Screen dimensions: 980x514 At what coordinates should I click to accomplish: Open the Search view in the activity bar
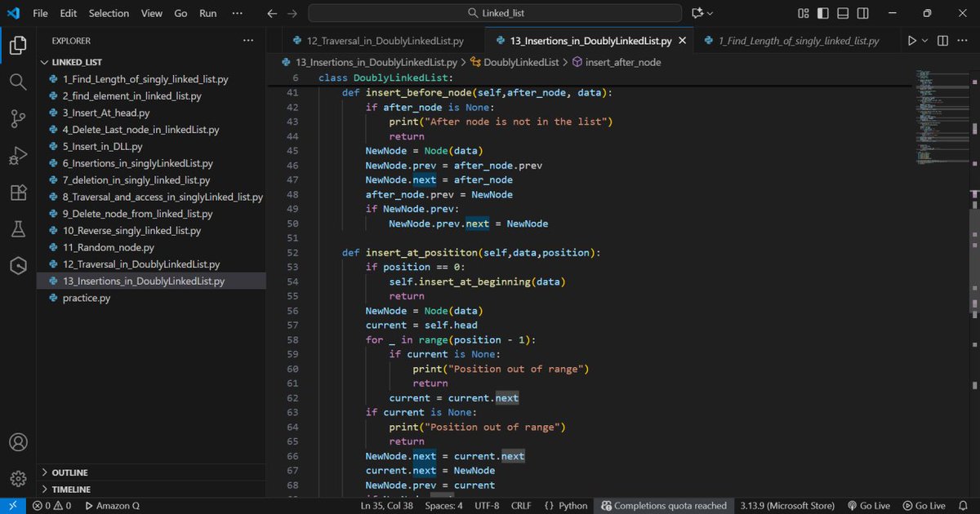pyautogui.click(x=18, y=81)
